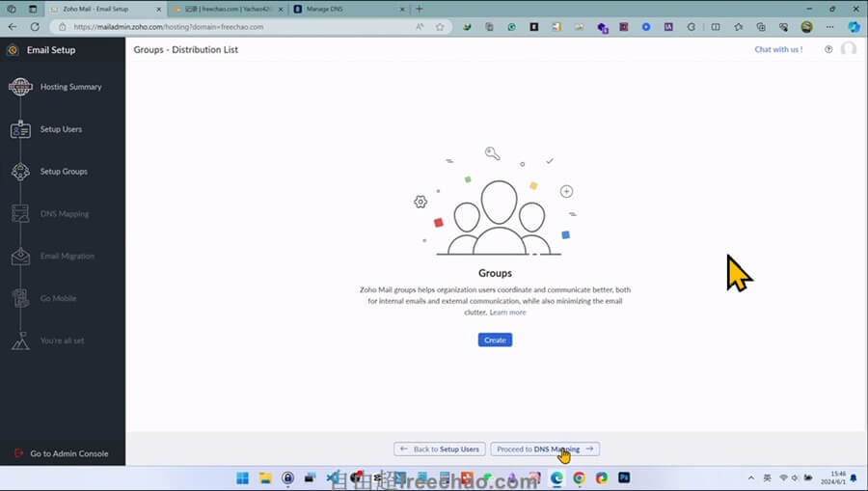868x491 pixels.
Task: Open the Email Migration sidebar step
Action: point(67,256)
